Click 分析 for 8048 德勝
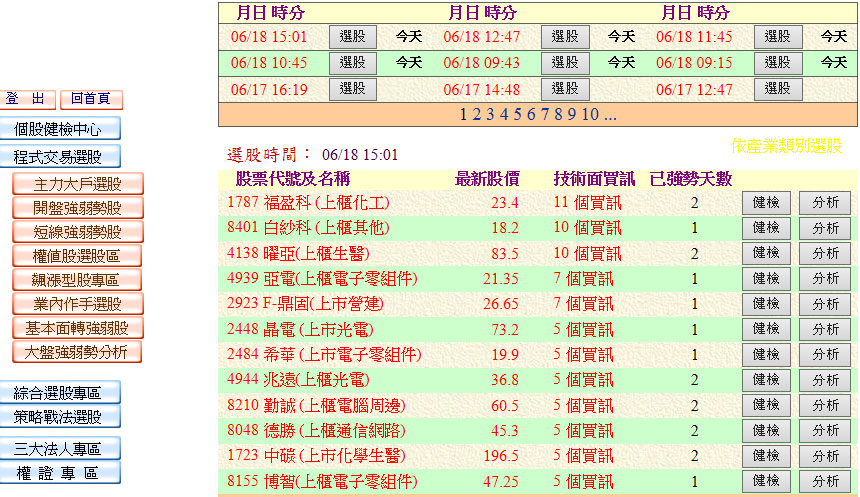Image resolution: width=860 pixels, height=497 pixels. tap(825, 430)
